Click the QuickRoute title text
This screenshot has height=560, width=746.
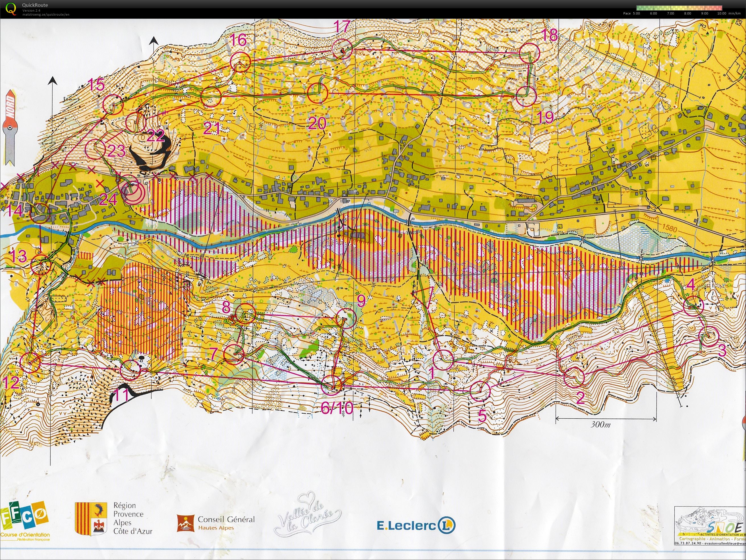click(35, 5)
